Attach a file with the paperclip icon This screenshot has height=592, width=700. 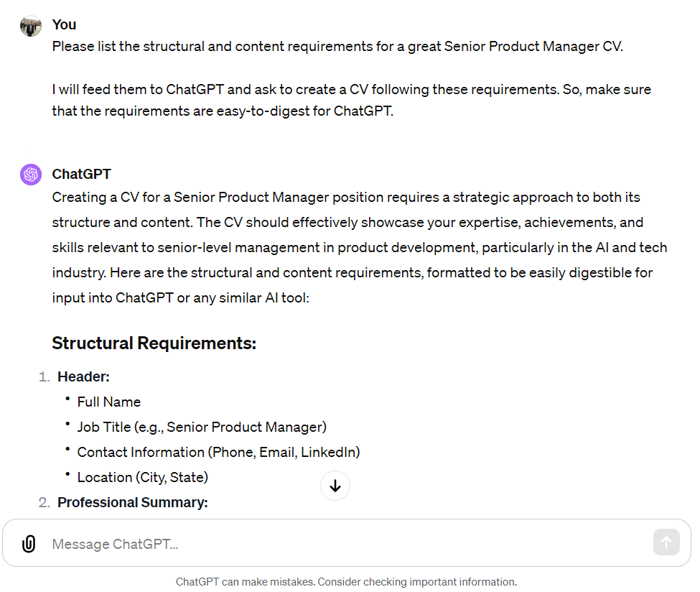[29, 544]
